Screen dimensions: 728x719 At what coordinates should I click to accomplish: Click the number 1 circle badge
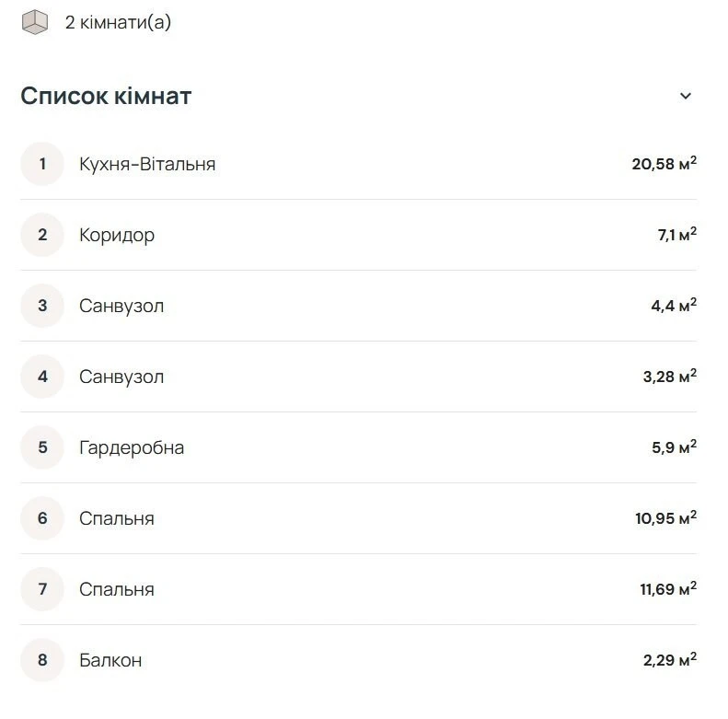pos(42,164)
